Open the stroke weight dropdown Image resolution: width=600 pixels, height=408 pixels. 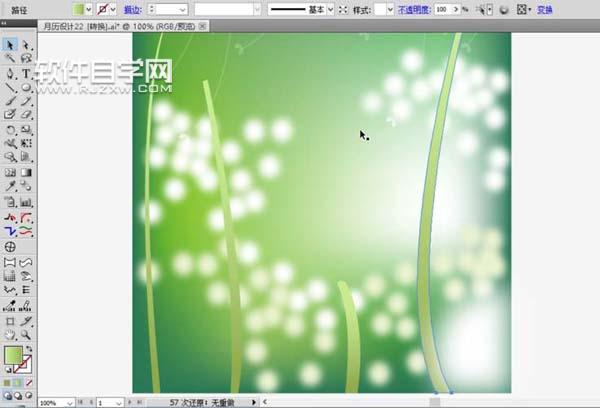pos(181,8)
